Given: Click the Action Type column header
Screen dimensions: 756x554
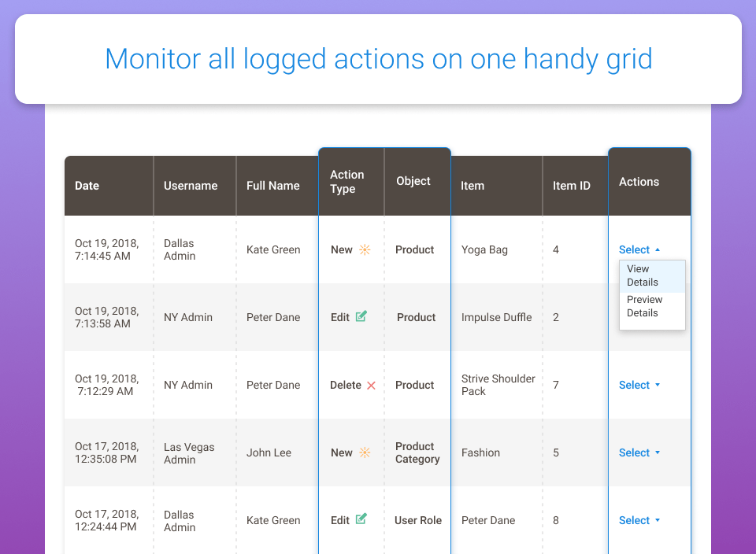Looking at the screenshot, I should click(x=347, y=182).
